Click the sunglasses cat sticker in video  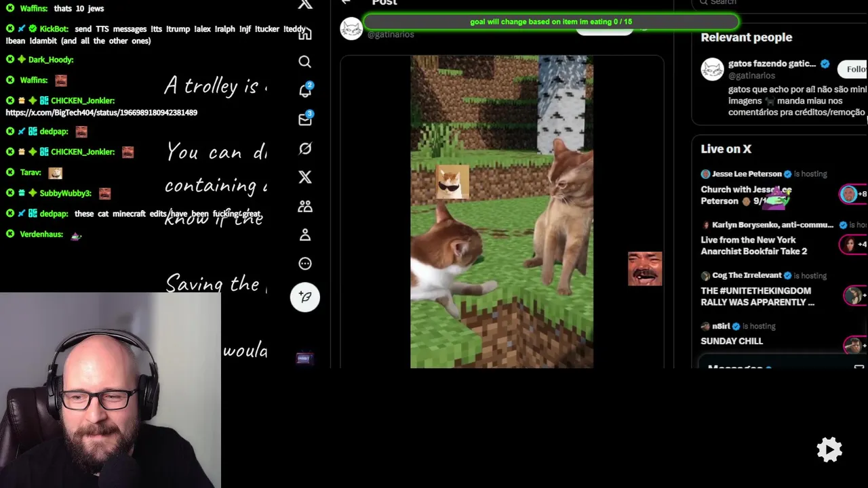click(452, 182)
